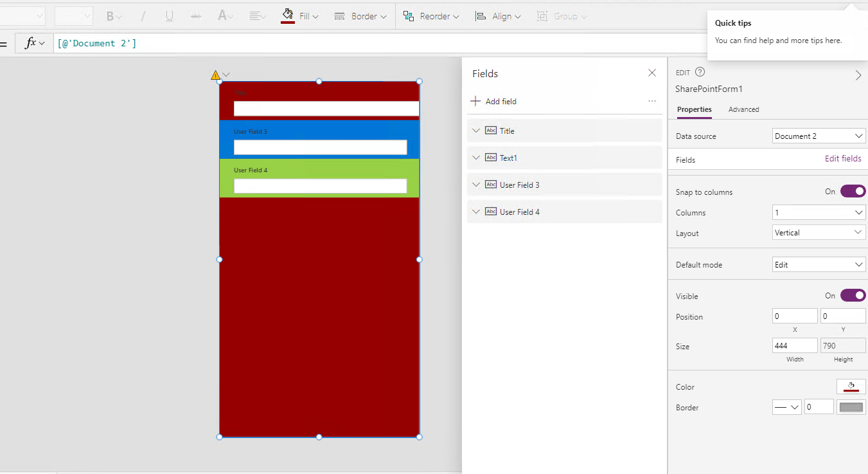
Task: Click the warning triangle icon above form
Action: pos(215,75)
